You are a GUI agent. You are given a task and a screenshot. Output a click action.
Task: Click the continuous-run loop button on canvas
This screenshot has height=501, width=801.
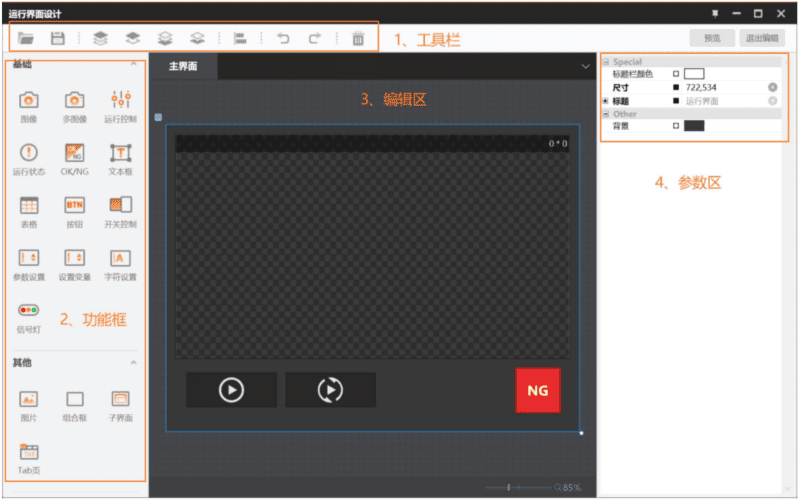331,390
